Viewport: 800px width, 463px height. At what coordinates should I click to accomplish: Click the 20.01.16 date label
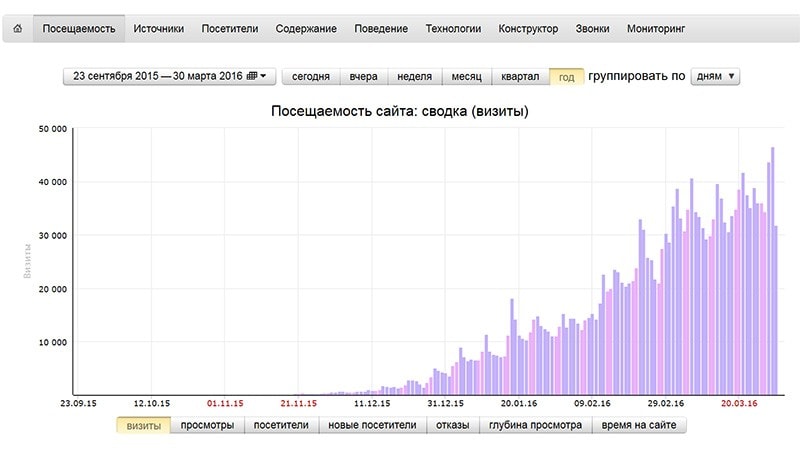click(519, 403)
